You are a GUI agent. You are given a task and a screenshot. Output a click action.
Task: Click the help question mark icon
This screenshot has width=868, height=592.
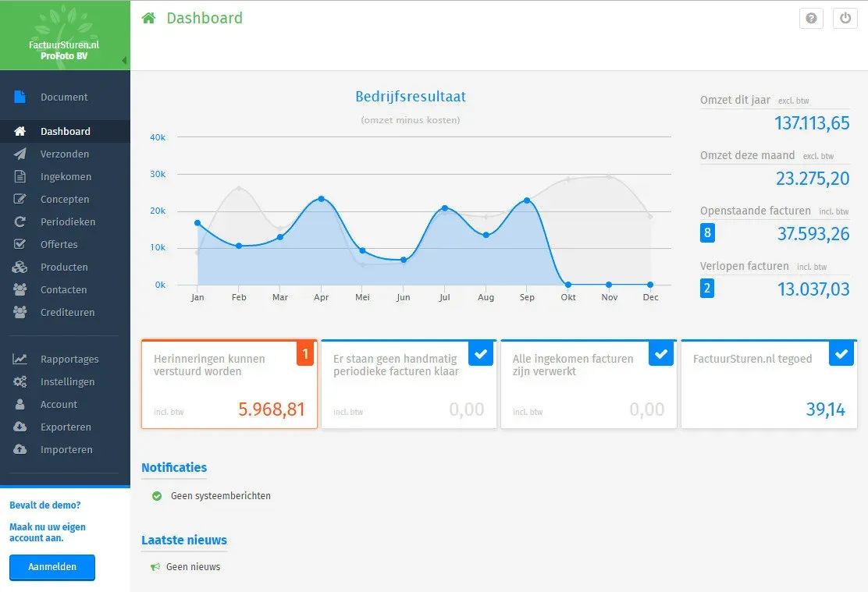pyautogui.click(x=811, y=19)
